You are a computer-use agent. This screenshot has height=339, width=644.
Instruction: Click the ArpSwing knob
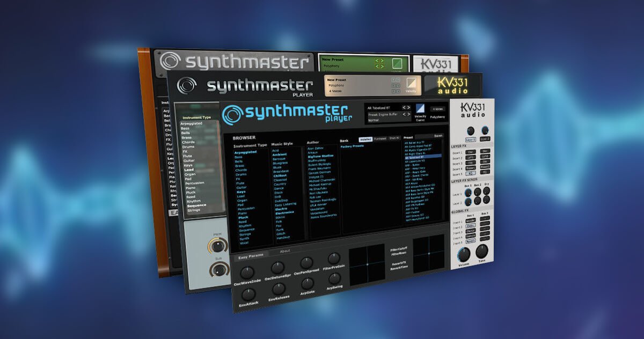(x=334, y=278)
